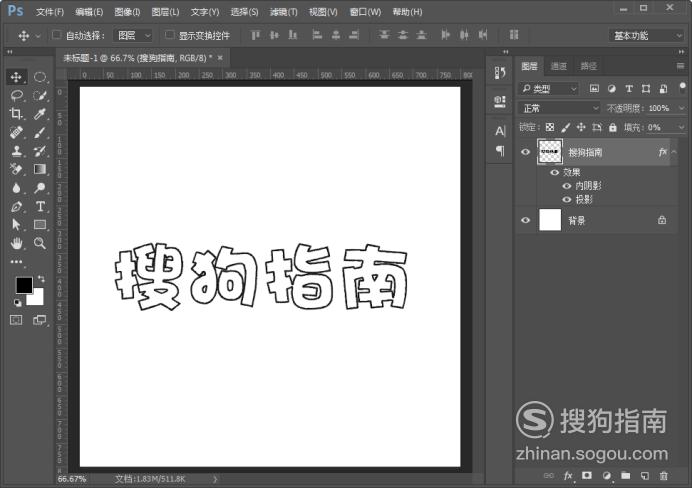Viewport: 692px width, 488px height.
Task: Add a new adjustment layer
Action: pos(606,476)
